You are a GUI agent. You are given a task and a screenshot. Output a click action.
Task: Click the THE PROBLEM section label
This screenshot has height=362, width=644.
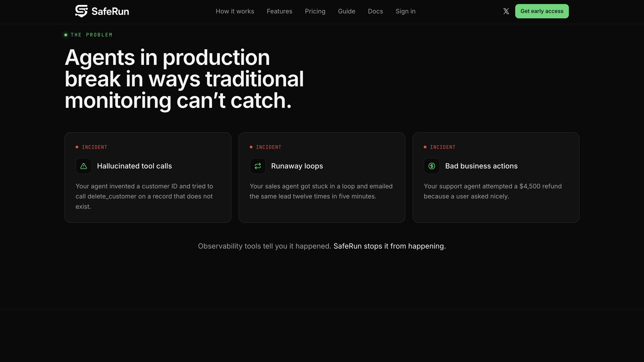[x=91, y=35]
